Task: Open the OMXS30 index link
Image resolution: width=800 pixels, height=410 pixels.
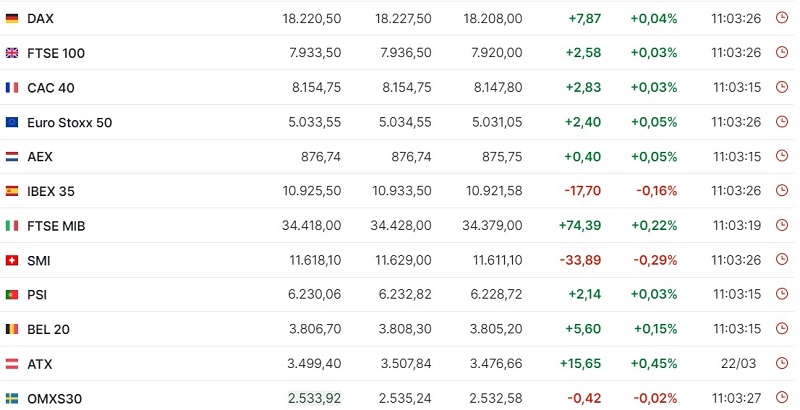Action: (x=54, y=399)
